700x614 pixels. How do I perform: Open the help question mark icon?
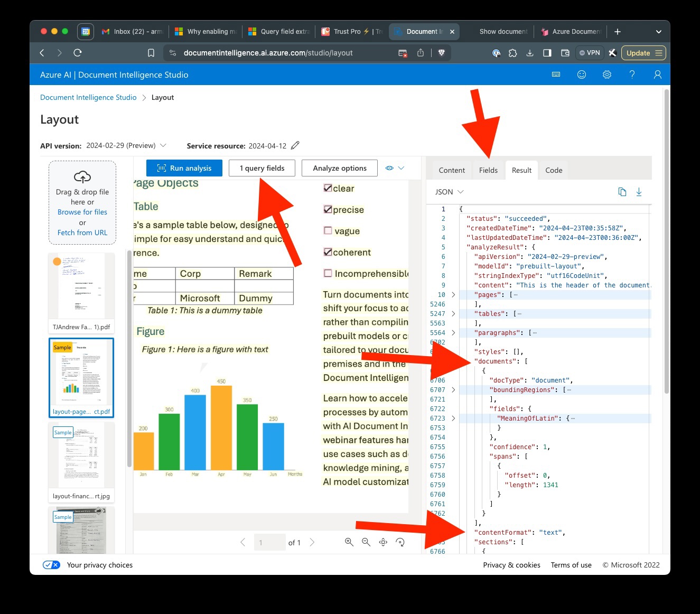[x=632, y=75]
